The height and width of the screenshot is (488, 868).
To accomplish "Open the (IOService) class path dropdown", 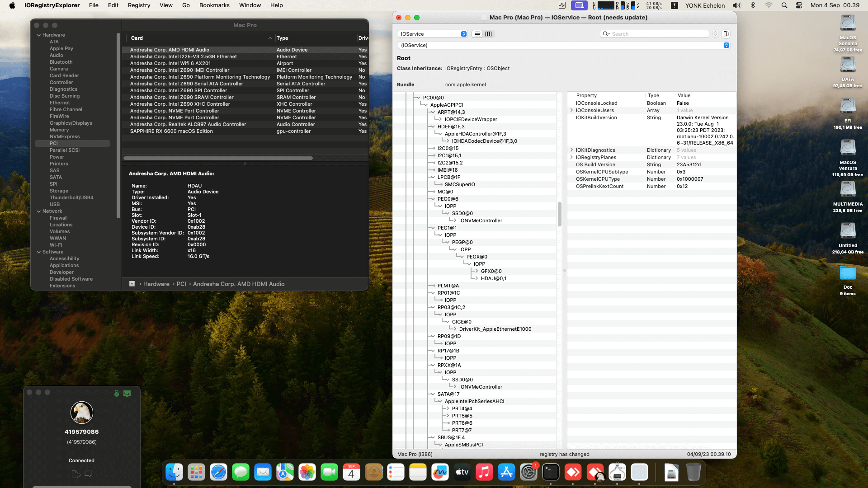I will 564,45.
